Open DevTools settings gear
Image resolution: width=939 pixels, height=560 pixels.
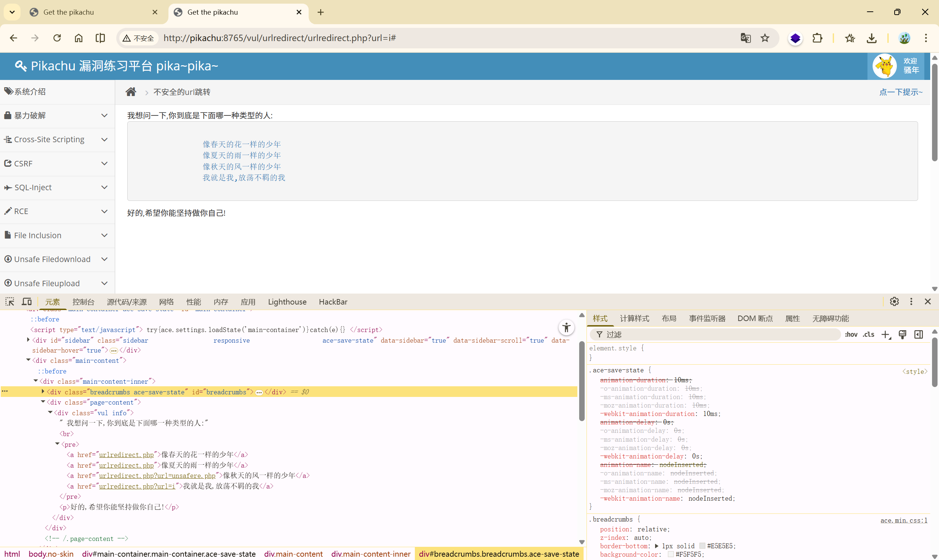[x=894, y=302]
